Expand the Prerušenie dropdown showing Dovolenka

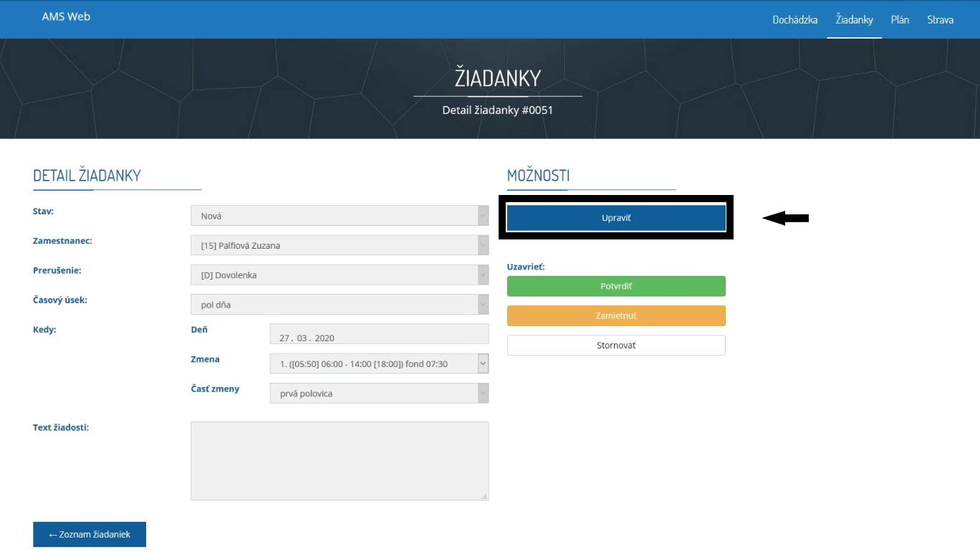click(x=339, y=275)
